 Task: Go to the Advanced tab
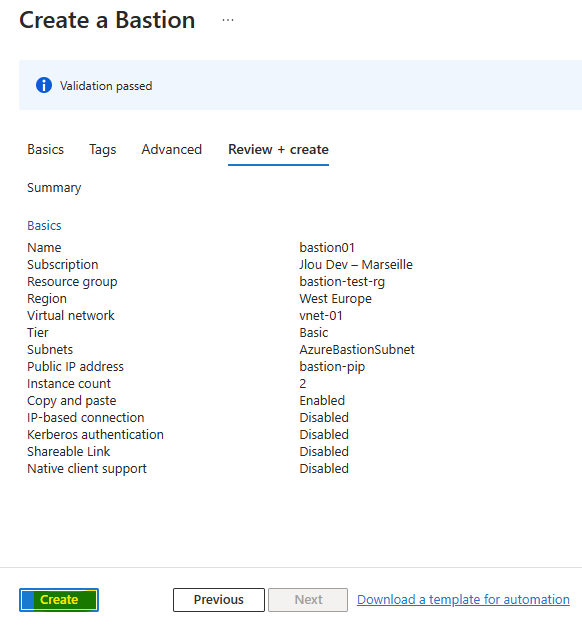171,149
